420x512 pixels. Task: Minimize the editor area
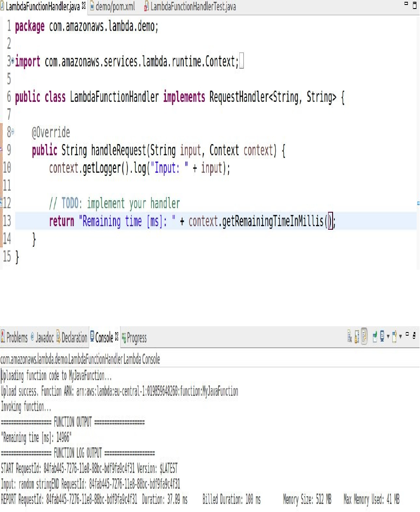pos(406,3)
